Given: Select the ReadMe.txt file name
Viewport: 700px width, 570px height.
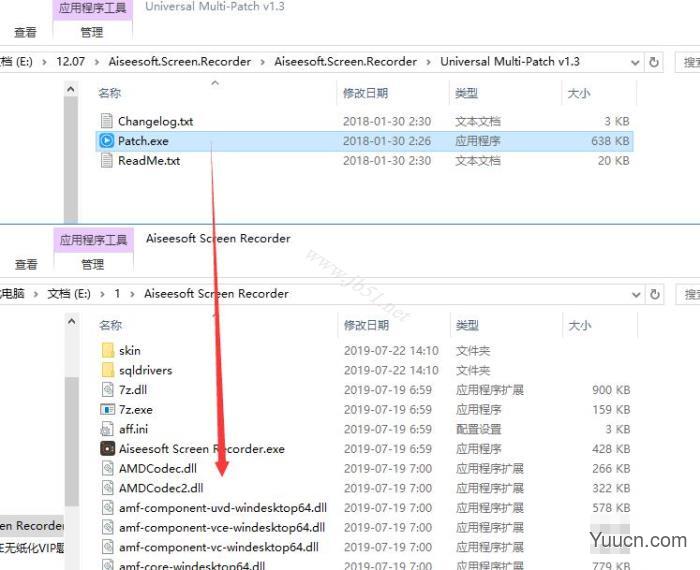Looking at the screenshot, I should pos(149,161).
